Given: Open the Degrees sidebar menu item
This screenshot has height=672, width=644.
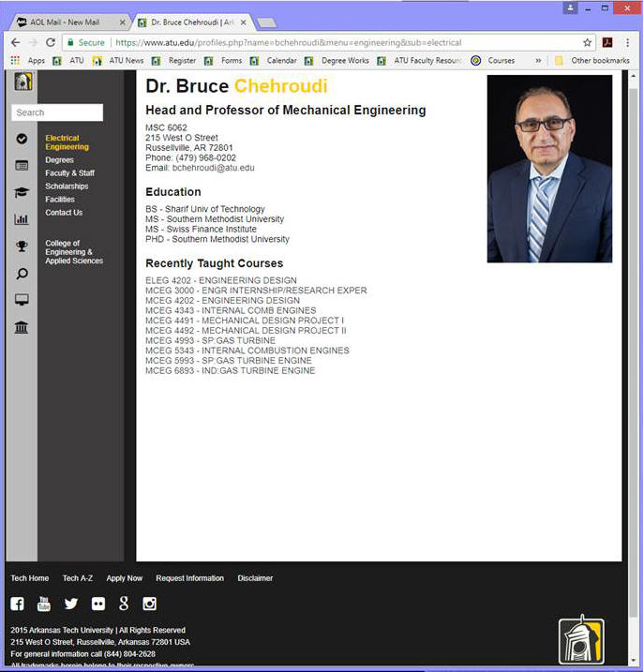Looking at the screenshot, I should point(60,160).
